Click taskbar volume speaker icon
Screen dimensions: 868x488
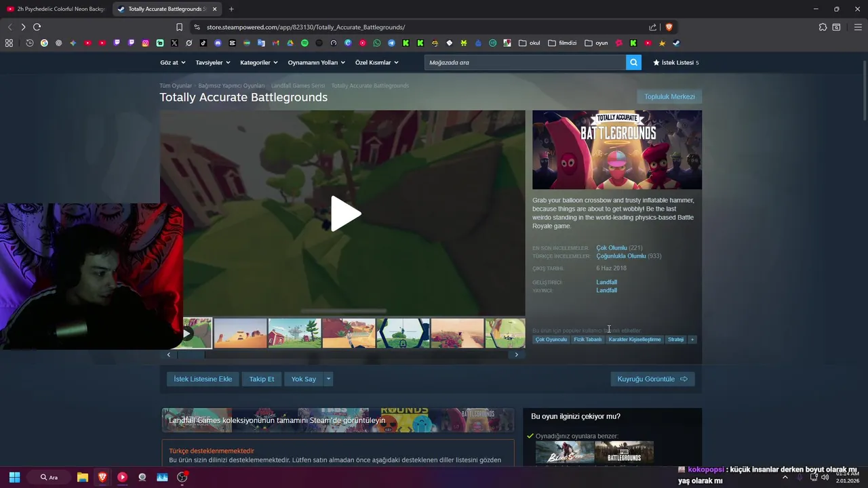825,477
